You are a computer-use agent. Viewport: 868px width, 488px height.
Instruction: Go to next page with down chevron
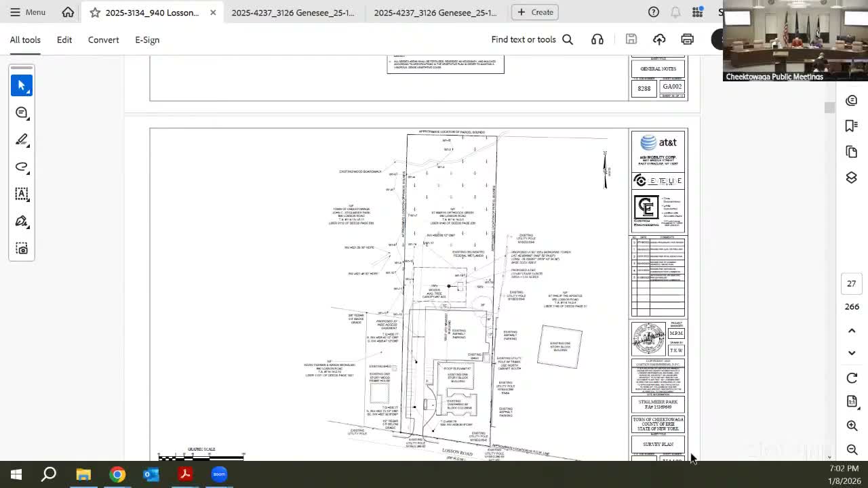[x=852, y=352]
